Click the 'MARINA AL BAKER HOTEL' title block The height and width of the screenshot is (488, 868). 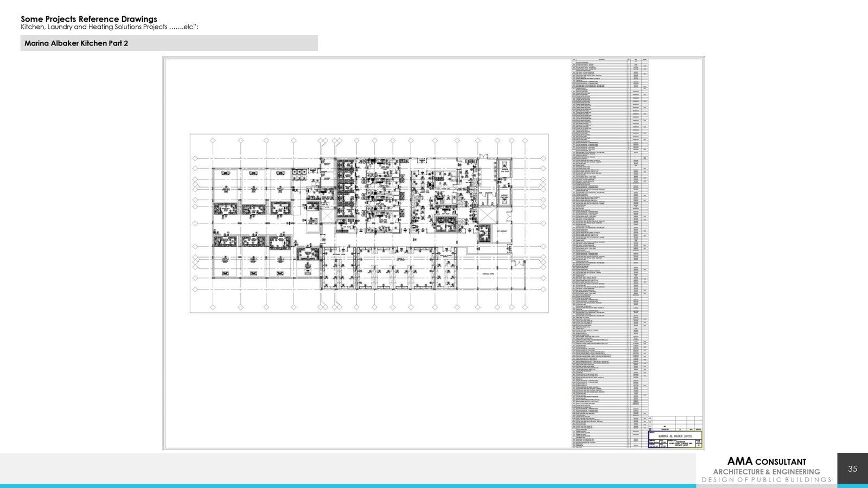pos(675,435)
